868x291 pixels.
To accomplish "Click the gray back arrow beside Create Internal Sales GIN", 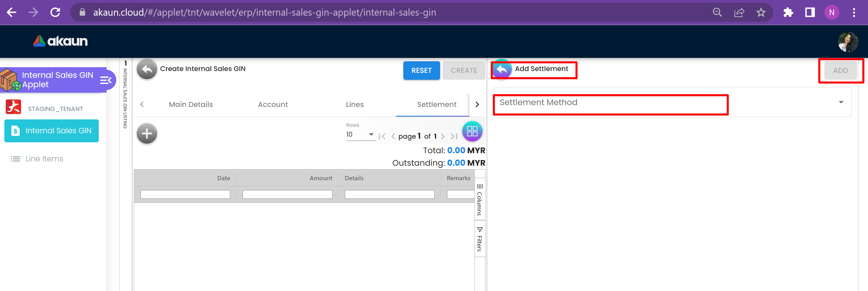I will point(146,69).
